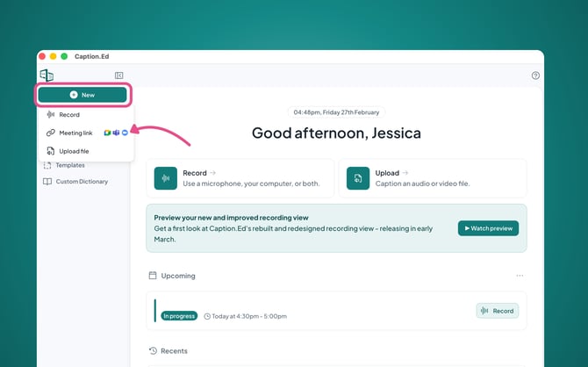Image resolution: width=588 pixels, height=367 pixels.
Task: Click the Upcoming calendar icon
Action: (153, 276)
